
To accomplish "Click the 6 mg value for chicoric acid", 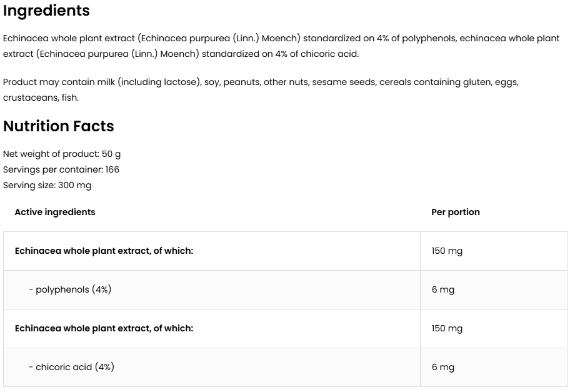I will 443,367.
